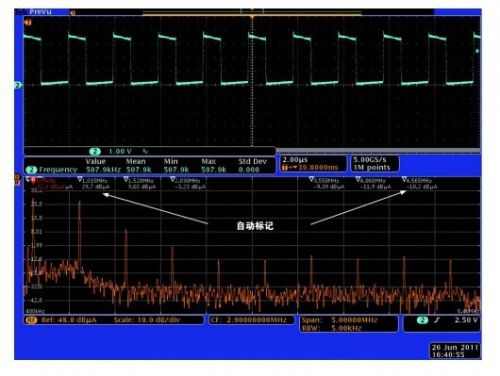Select the green channel 2 badge beside 1.00 V
Image resolution: width=500 pixels, height=376 pixels.
coord(95,152)
